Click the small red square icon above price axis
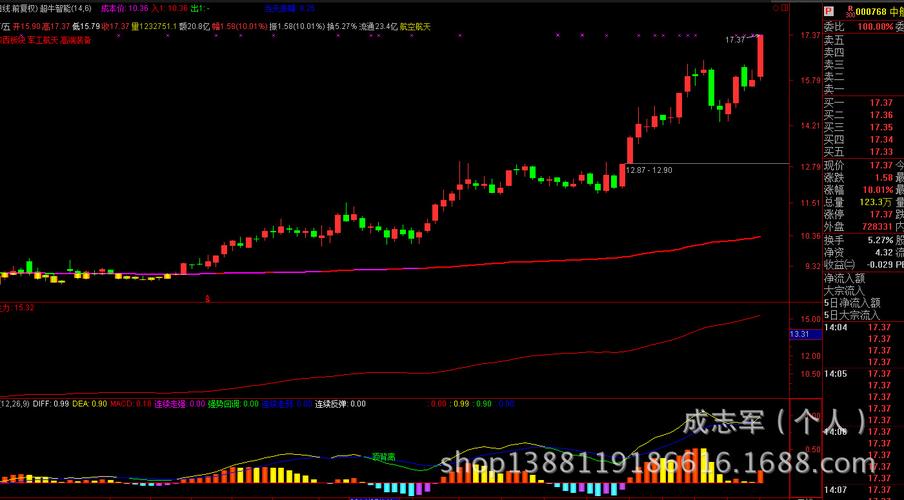904x500 pixels. click(x=785, y=7)
